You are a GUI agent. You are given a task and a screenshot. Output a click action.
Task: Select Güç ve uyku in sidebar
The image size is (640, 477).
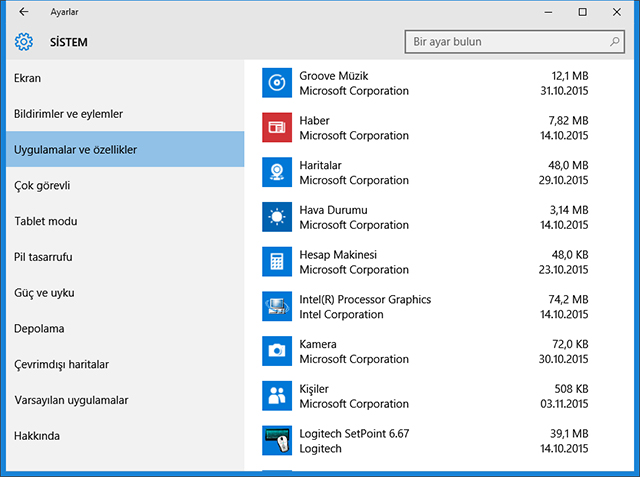pos(125,293)
